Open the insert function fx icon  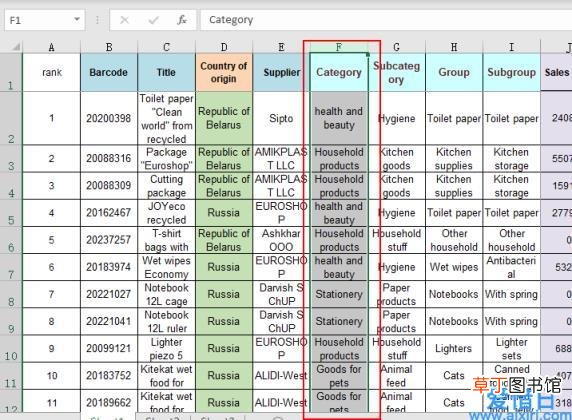(182, 20)
